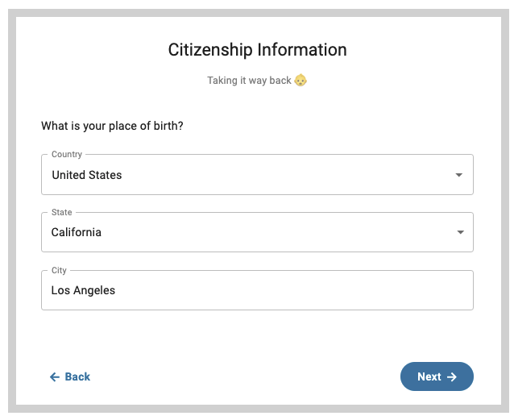Click the right arrow icon inside Next
Image resolution: width=514 pixels, height=420 pixels.
coord(452,376)
